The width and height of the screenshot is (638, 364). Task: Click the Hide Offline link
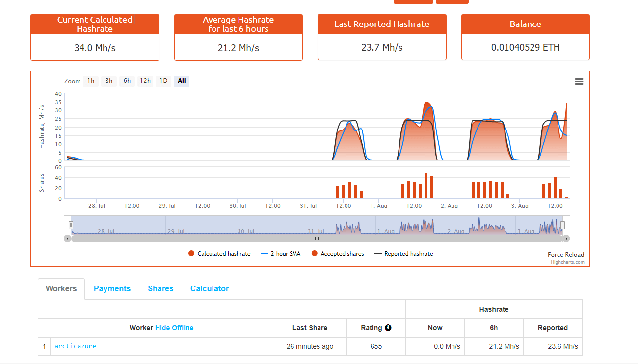[x=174, y=328]
